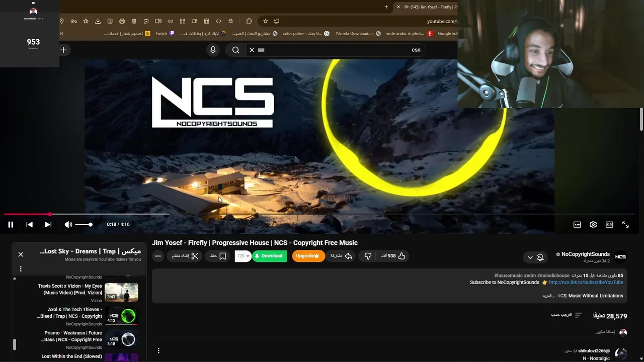The height and width of the screenshot is (362, 644).
Task: Click the passwords key toolbar icon
Action: 73,21
